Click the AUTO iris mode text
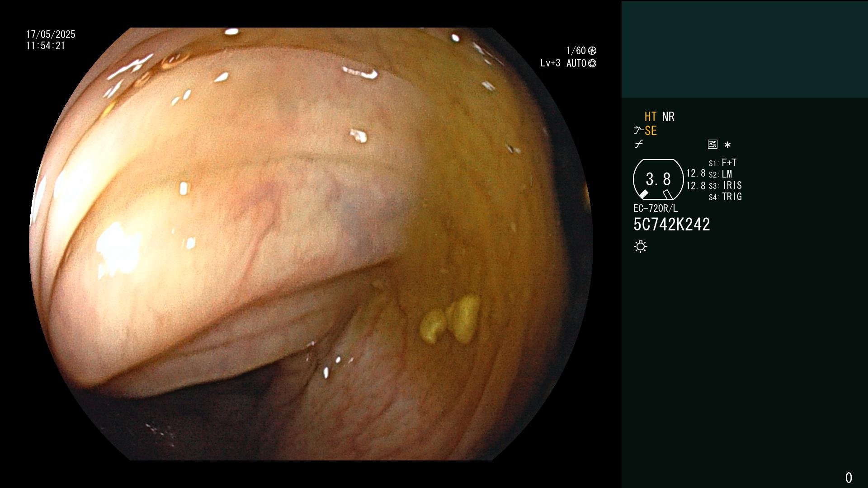This screenshot has height=488, width=868. click(x=576, y=64)
